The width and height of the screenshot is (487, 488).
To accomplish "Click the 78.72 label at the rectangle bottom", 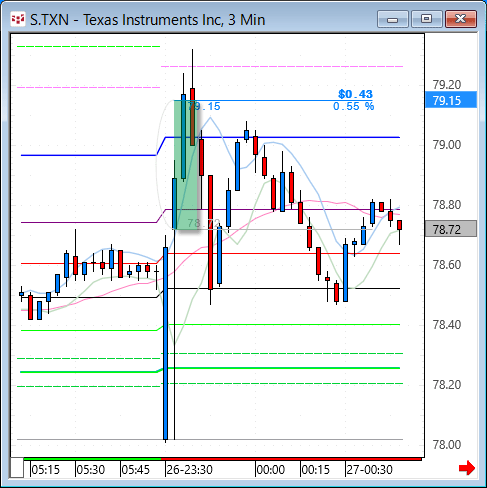I will click(204, 223).
